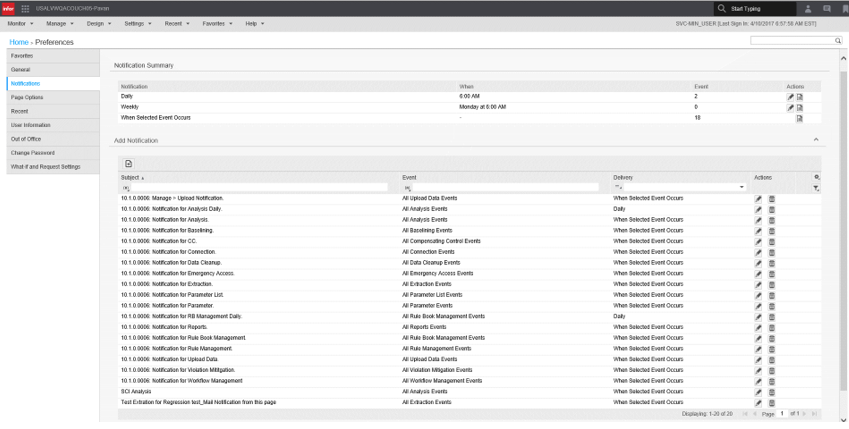The height and width of the screenshot is (429, 849).
Task: Open the Infor app grid menu
Action: click(x=24, y=9)
